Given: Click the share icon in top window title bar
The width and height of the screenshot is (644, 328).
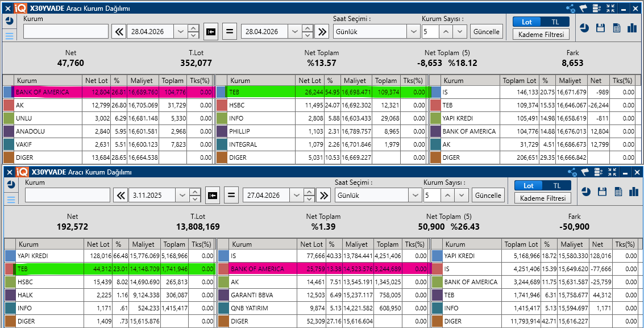Looking at the screenshot, I should [x=571, y=8].
